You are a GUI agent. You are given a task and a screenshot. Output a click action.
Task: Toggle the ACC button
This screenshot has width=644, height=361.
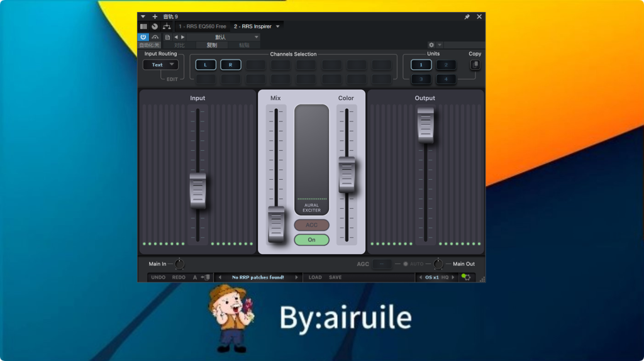click(312, 225)
